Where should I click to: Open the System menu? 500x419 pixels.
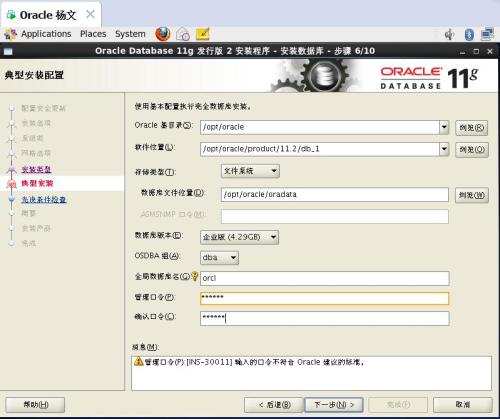pyautogui.click(x=130, y=34)
